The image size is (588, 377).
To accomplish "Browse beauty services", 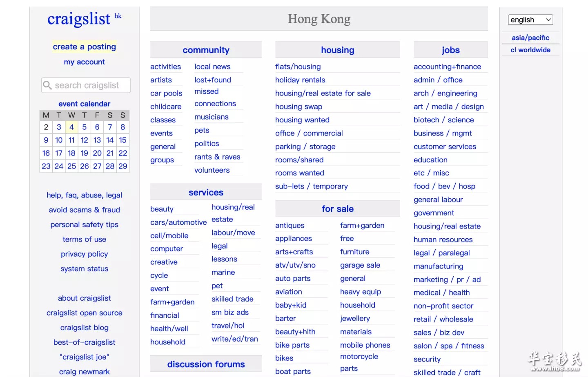I will [x=162, y=209].
